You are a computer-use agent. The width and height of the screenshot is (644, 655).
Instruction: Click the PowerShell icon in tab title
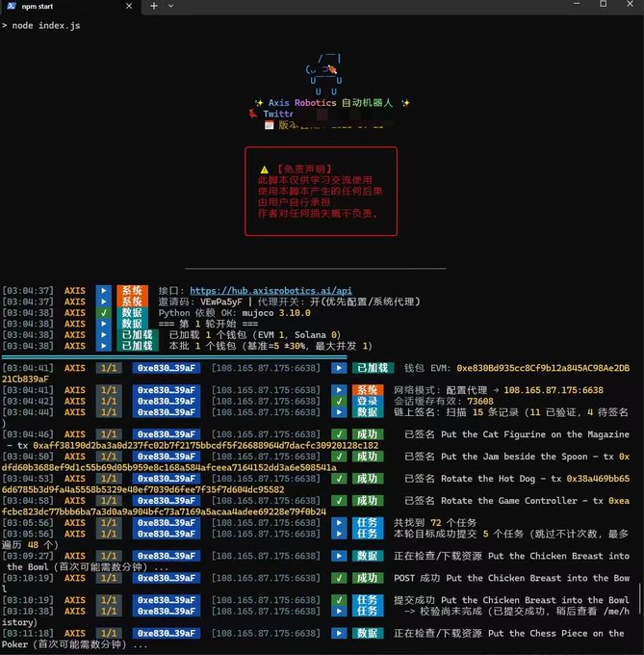(12, 6)
